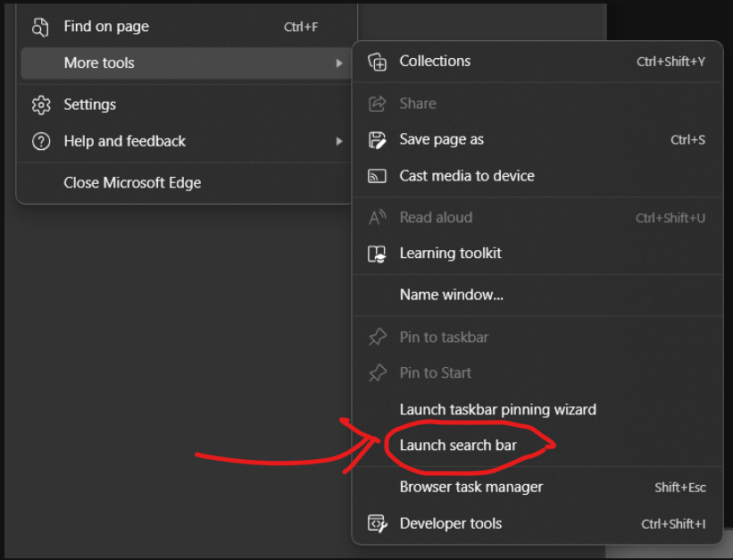
Task: Click the Save page as icon
Action: 378,140
